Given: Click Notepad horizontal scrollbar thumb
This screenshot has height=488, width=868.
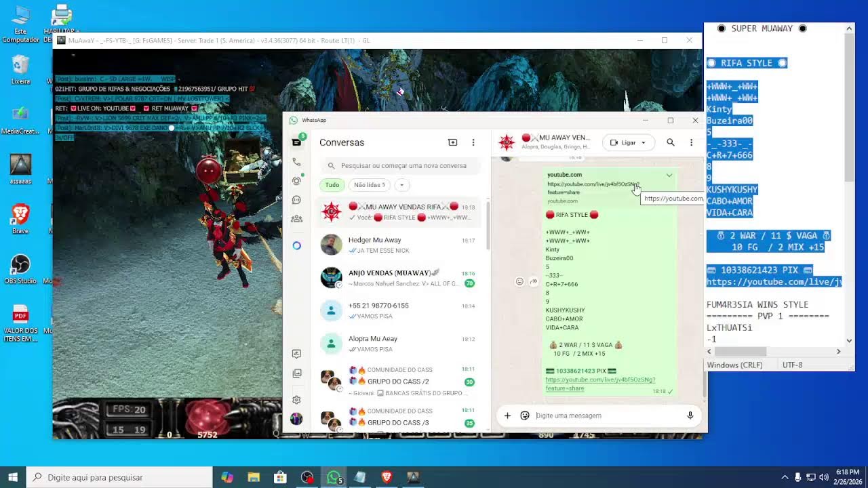Looking at the screenshot, I should coord(741,351).
